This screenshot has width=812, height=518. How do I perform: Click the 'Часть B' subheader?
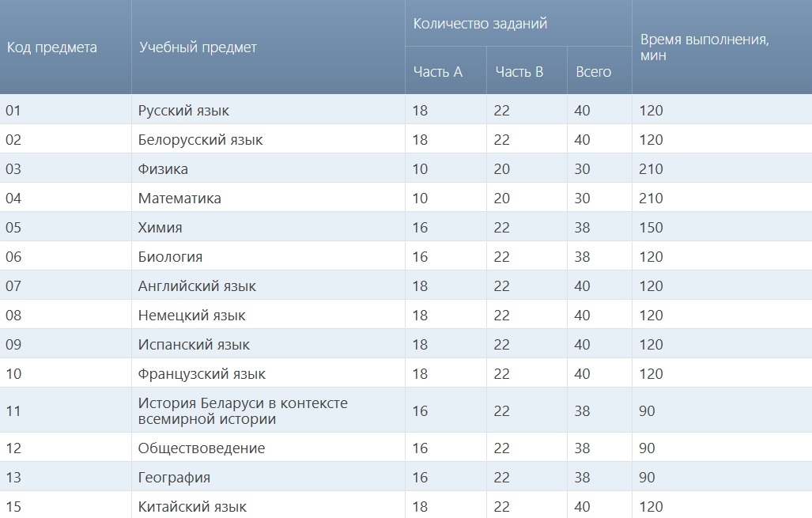tap(519, 72)
